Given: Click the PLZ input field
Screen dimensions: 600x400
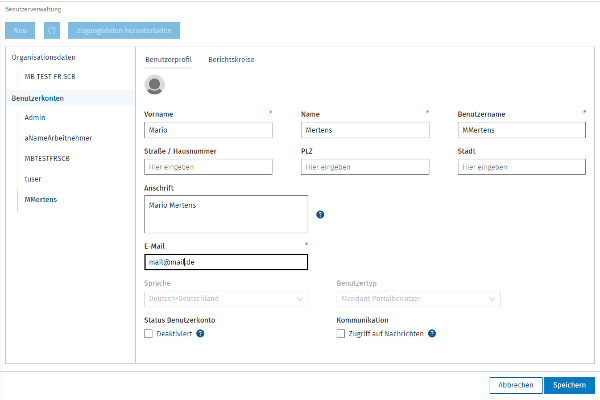Looking at the screenshot, I should pos(365,167).
